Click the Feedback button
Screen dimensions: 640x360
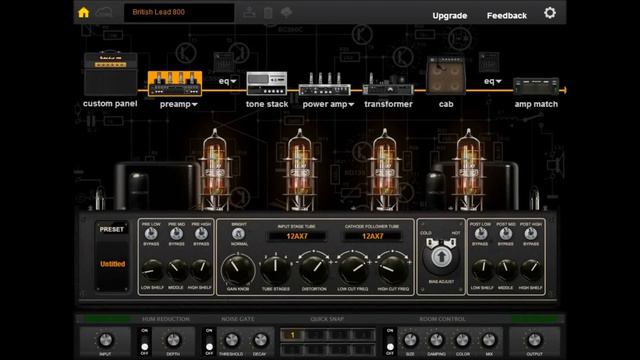(x=507, y=16)
